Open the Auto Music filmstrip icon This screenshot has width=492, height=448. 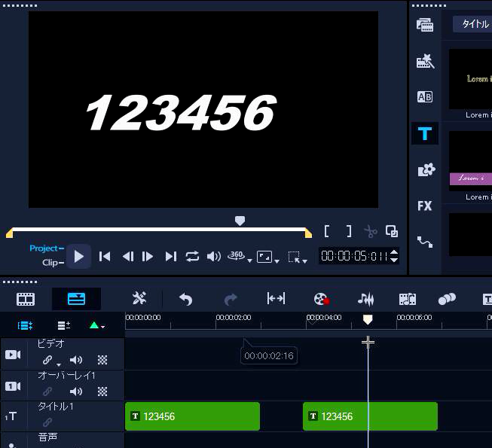408,299
